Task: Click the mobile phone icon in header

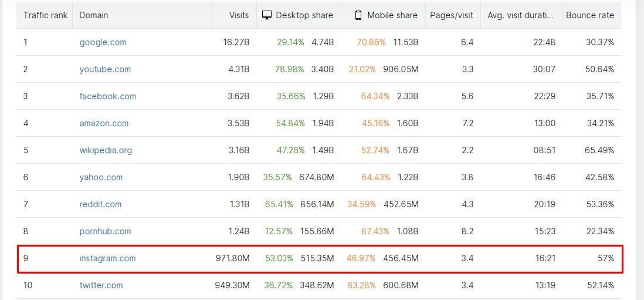Action: click(x=358, y=15)
